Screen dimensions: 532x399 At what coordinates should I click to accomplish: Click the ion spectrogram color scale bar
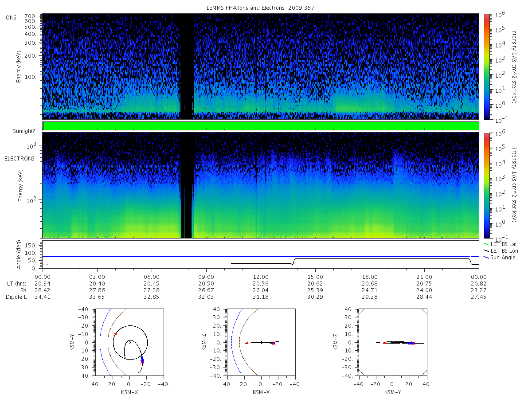(x=487, y=66)
